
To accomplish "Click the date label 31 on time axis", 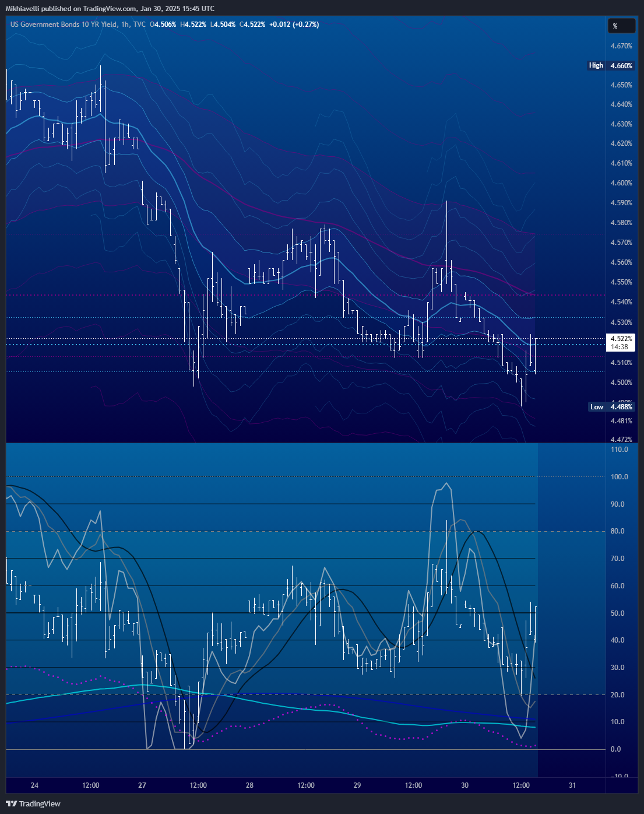I will tap(572, 785).
